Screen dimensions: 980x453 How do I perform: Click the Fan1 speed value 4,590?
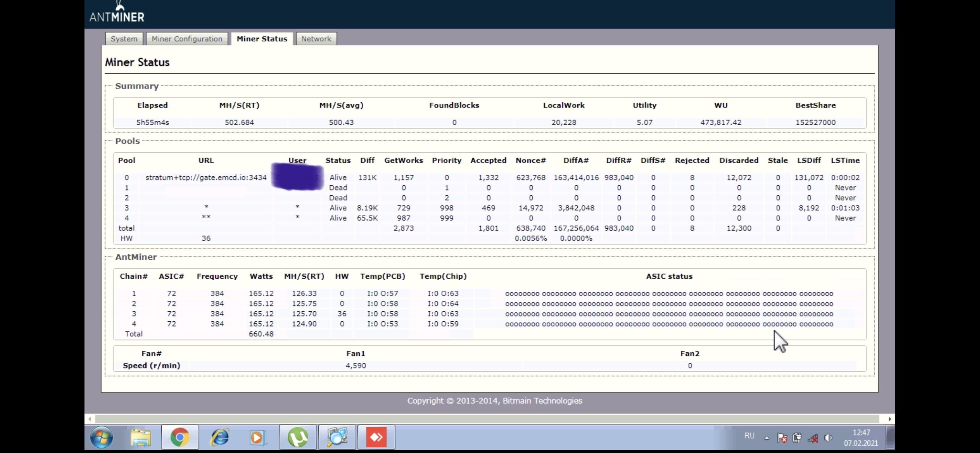click(x=356, y=366)
